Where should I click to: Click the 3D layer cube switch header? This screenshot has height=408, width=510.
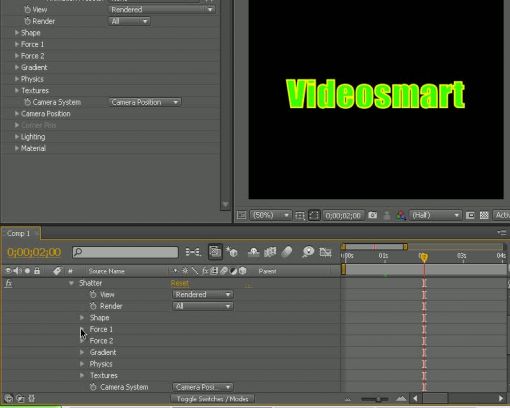point(243,271)
